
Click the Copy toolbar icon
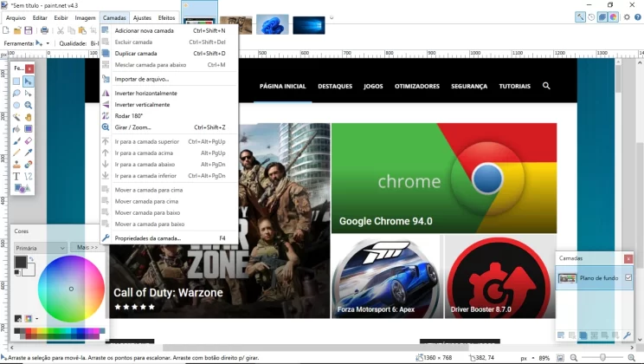(x=72, y=30)
